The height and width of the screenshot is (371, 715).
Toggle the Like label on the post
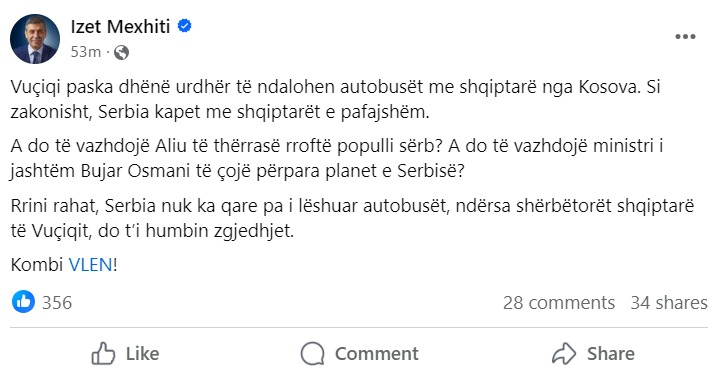[142, 354]
